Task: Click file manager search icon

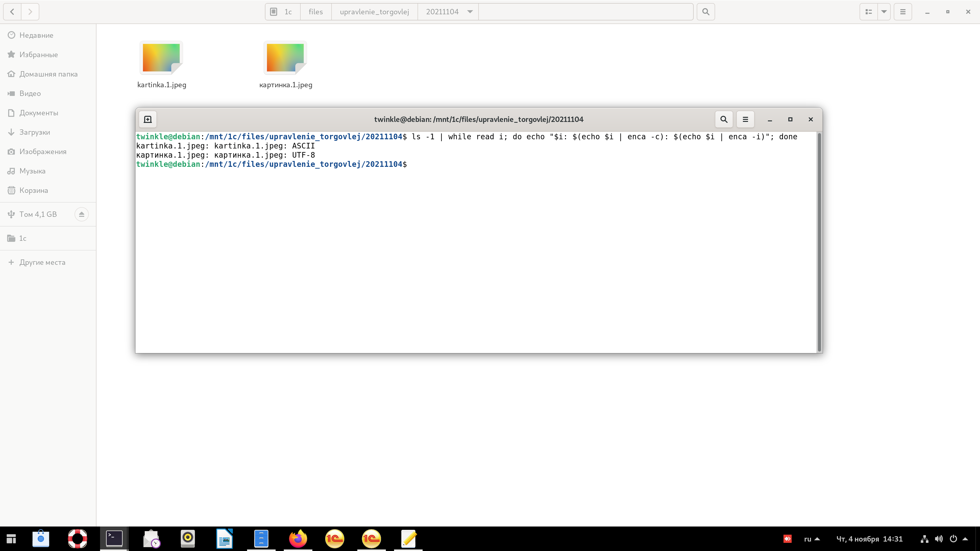Action: 705,12
